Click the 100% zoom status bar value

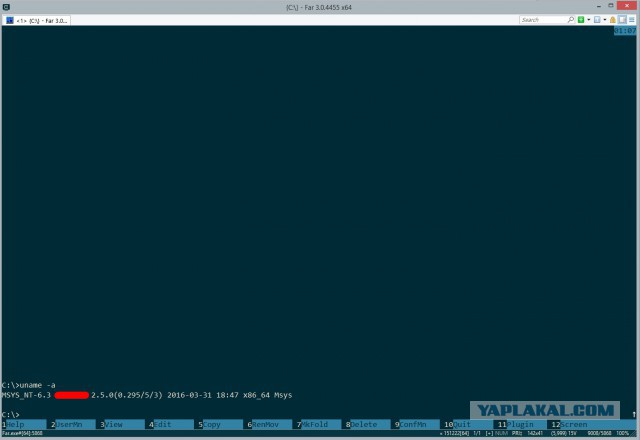tap(622, 433)
